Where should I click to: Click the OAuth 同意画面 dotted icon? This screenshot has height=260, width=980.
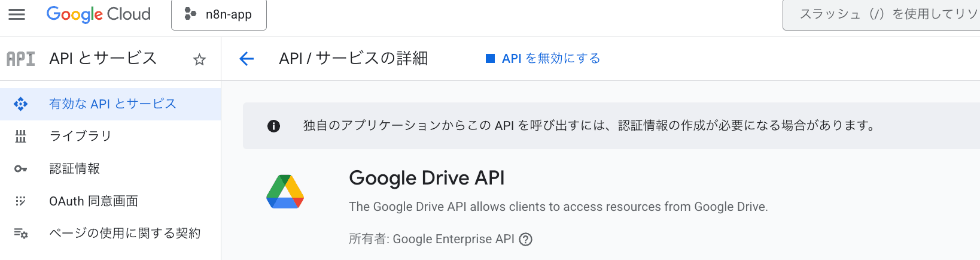point(21,201)
